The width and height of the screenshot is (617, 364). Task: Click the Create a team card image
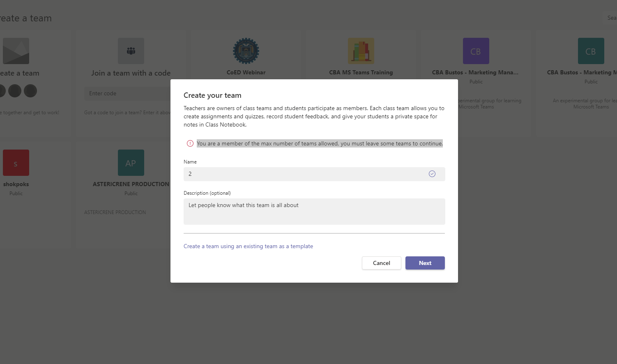click(16, 51)
